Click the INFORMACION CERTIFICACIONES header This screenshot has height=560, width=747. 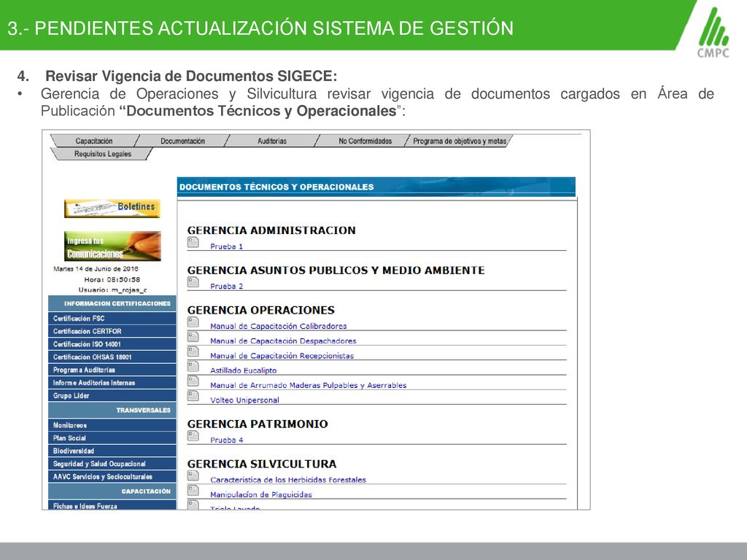(x=112, y=303)
